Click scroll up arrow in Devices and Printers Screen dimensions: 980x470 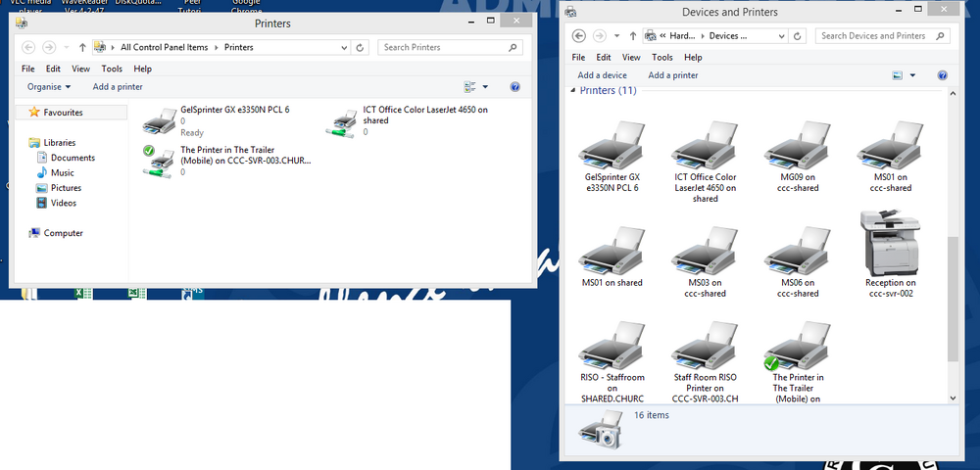953,93
